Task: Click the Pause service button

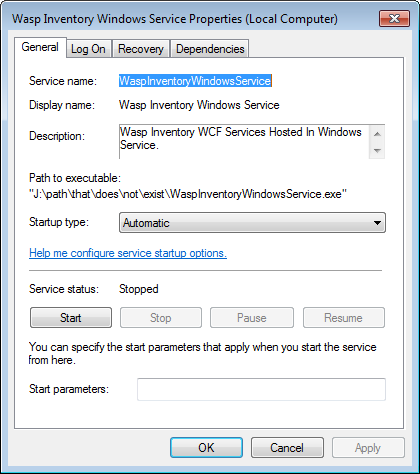Action: pos(252,318)
